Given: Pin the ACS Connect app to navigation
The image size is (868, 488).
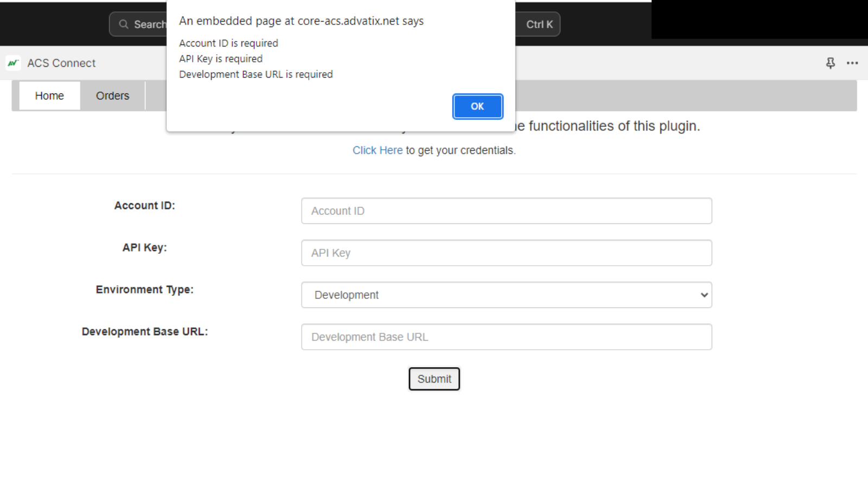Looking at the screenshot, I should (x=831, y=63).
